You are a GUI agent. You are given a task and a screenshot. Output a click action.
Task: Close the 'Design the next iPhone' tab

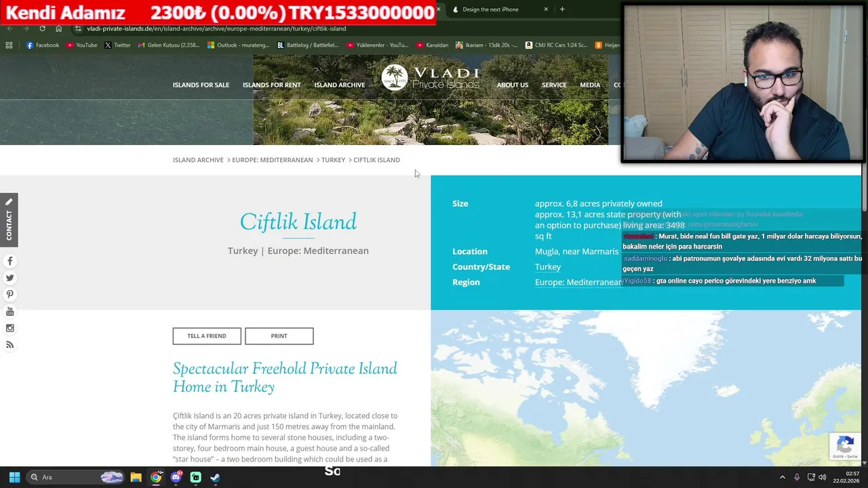click(546, 9)
